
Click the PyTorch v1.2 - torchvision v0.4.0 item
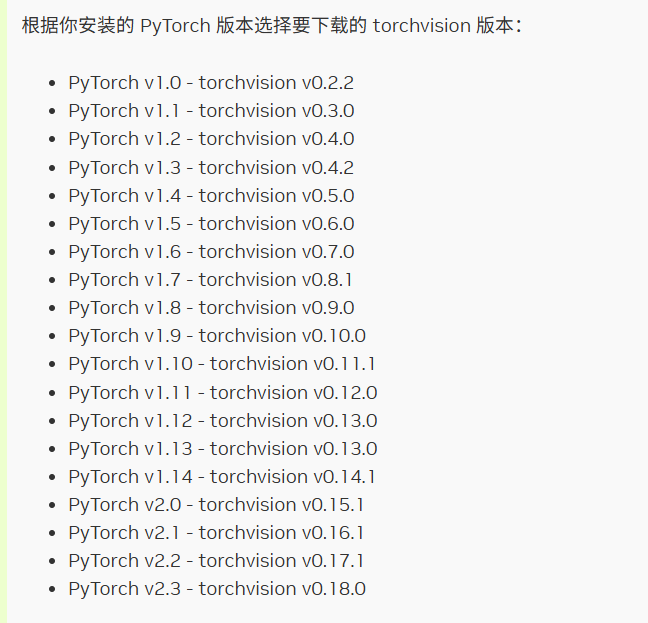211,139
